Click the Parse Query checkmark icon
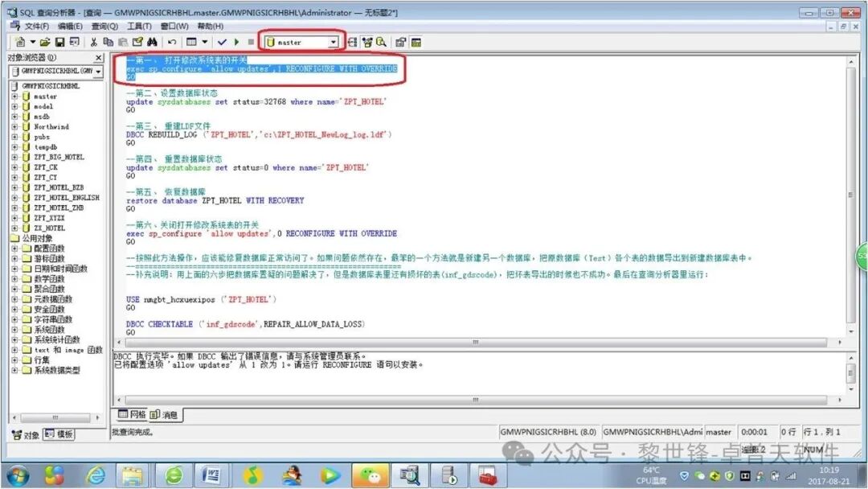Viewport: 868px width, 489px height. click(222, 42)
